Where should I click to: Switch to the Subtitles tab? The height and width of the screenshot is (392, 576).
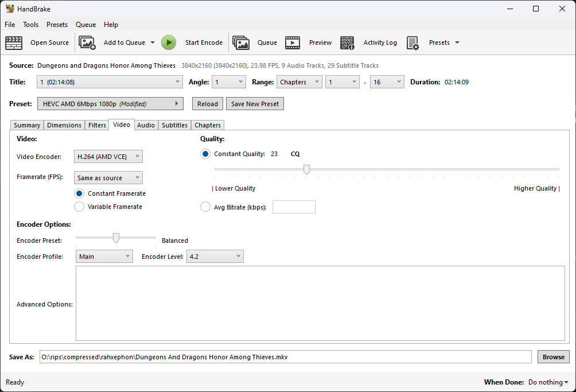click(174, 125)
